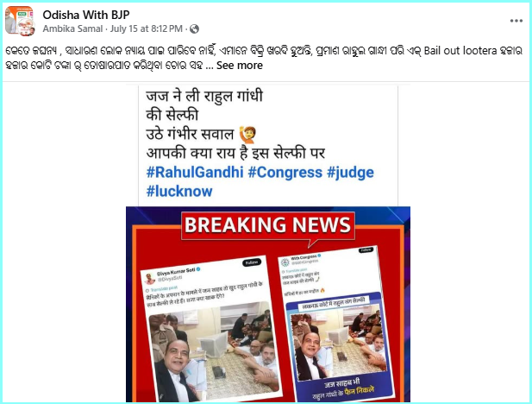532x404 pixels.
Task: Click the raised-hand emoji in the image text
Action: click(x=247, y=135)
